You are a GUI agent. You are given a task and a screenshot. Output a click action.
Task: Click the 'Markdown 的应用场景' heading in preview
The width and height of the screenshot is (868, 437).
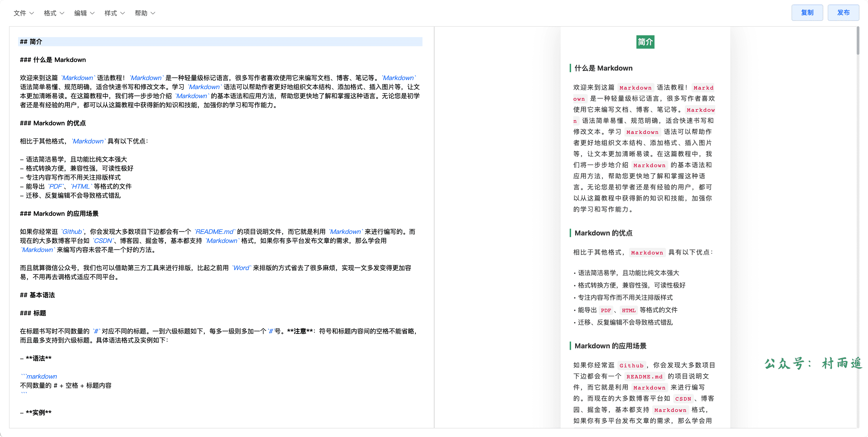pyautogui.click(x=610, y=346)
